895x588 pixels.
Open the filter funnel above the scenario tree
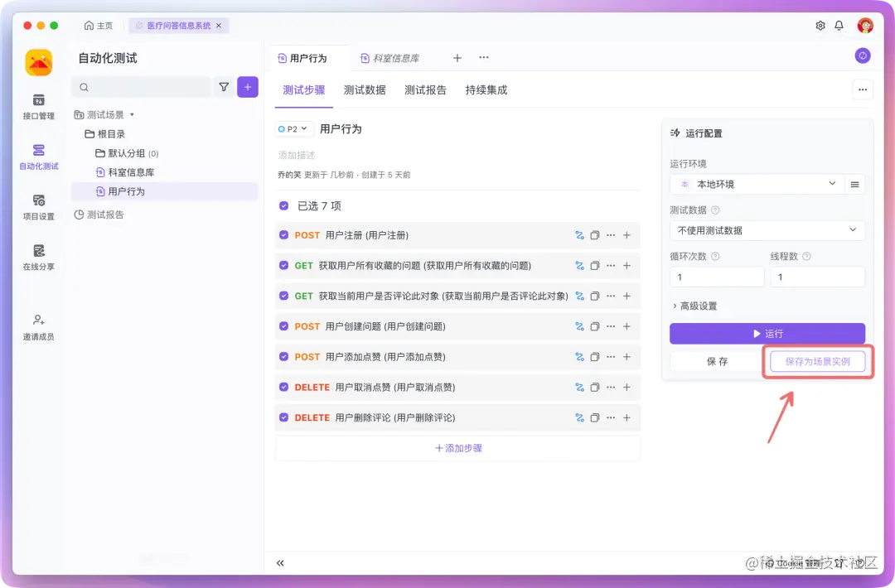[x=224, y=87]
